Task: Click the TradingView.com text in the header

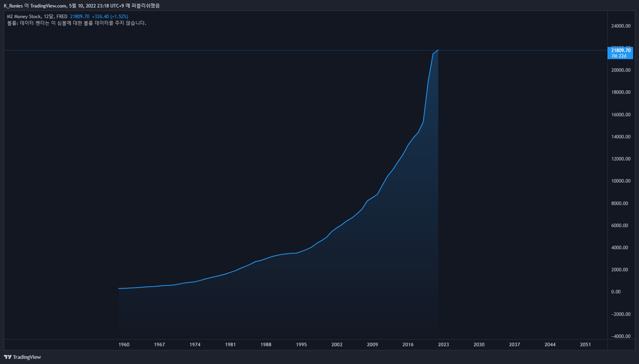Action: (x=49, y=6)
